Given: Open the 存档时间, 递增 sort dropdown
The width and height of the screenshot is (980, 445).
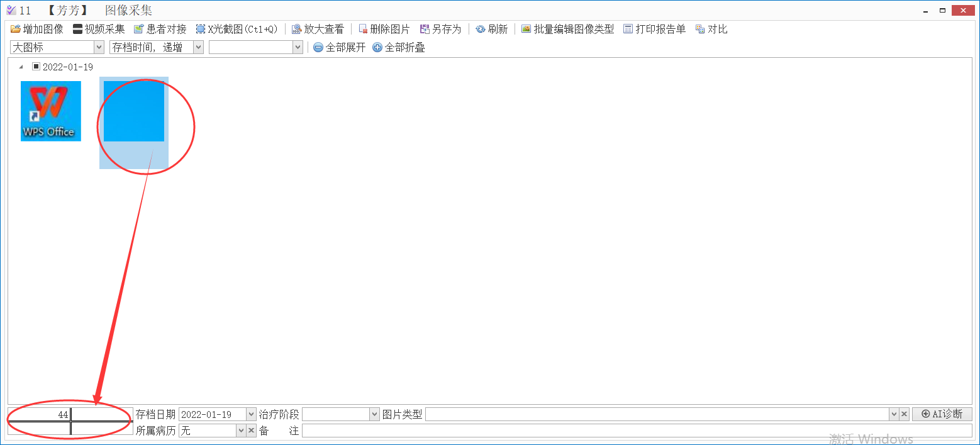Looking at the screenshot, I should [x=198, y=47].
